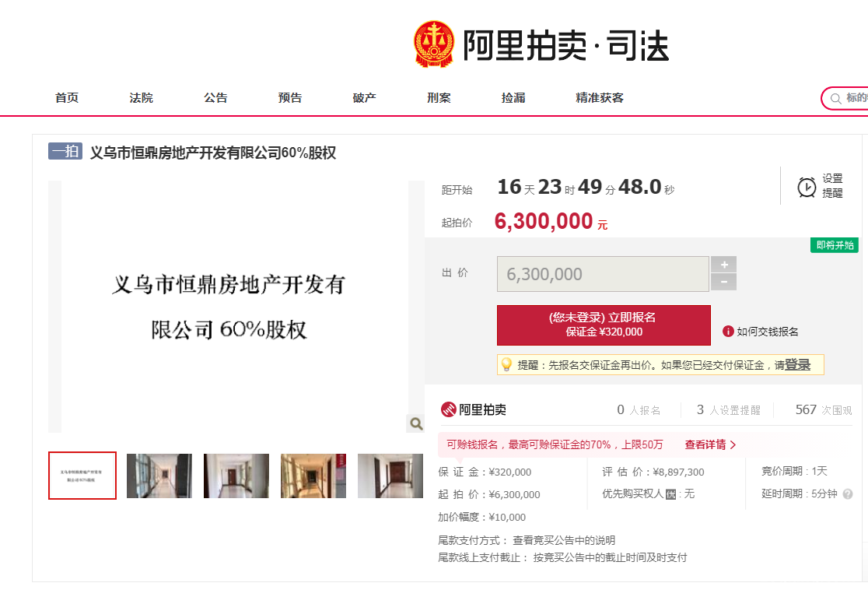Click the red 立即报名 registration button

(x=604, y=325)
